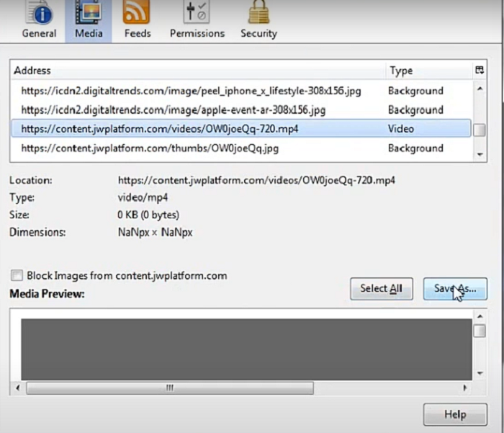Click the preview vertical scroll down arrow
Viewport: 504px width, 433px height.
click(x=480, y=373)
